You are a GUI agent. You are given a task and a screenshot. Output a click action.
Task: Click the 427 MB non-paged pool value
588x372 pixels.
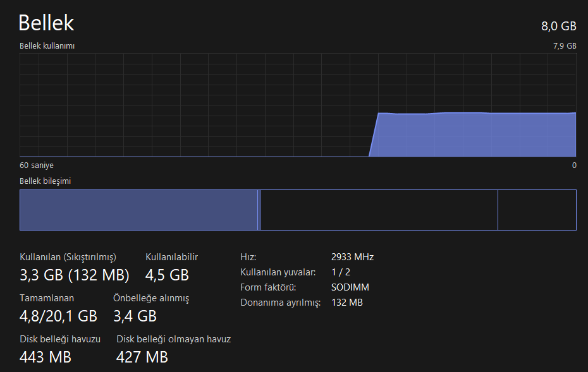[142, 357]
